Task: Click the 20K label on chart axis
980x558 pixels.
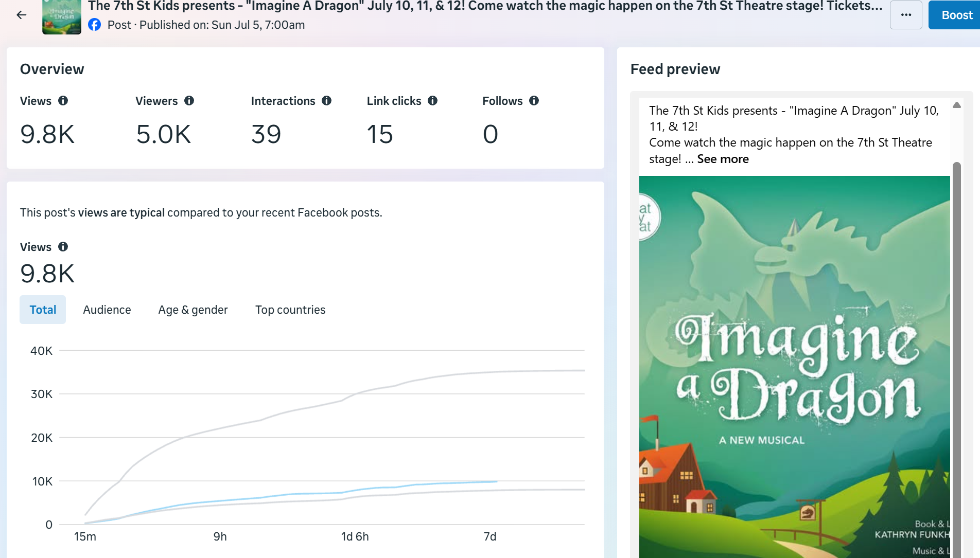Action: tap(42, 438)
